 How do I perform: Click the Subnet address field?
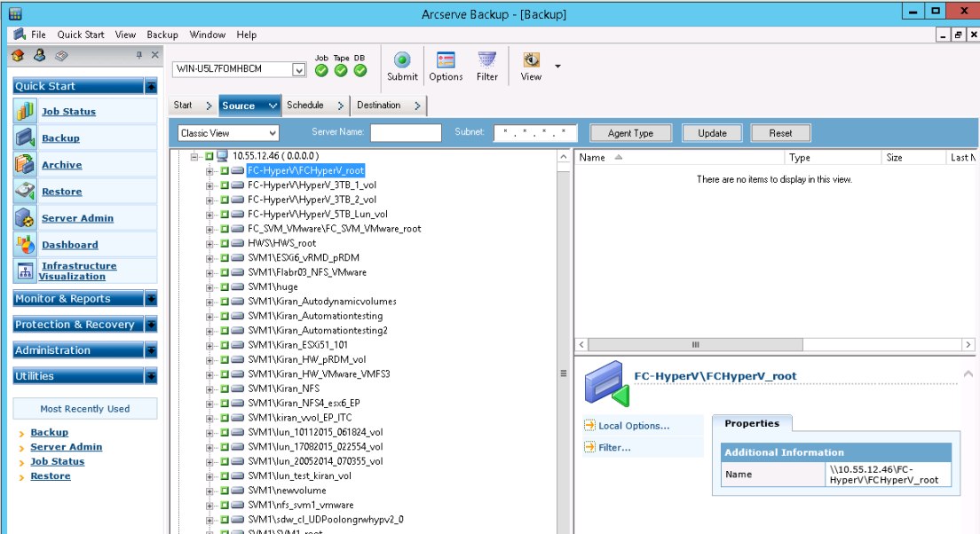click(535, 132)
